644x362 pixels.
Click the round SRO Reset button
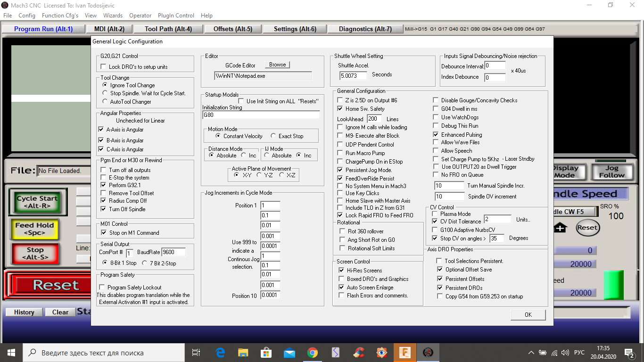tap(587, 227)
